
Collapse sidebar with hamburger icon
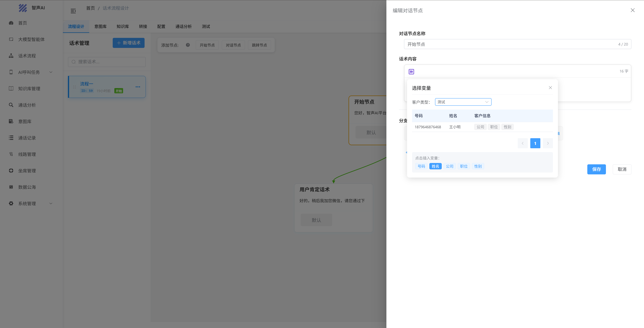pos(73,11)
